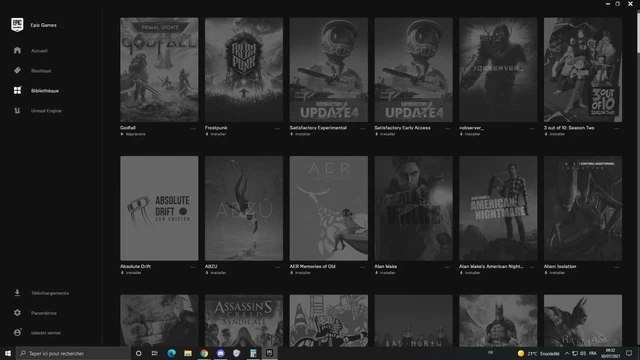
Task: Open the Téléchargements menu item
Action: 50,293
